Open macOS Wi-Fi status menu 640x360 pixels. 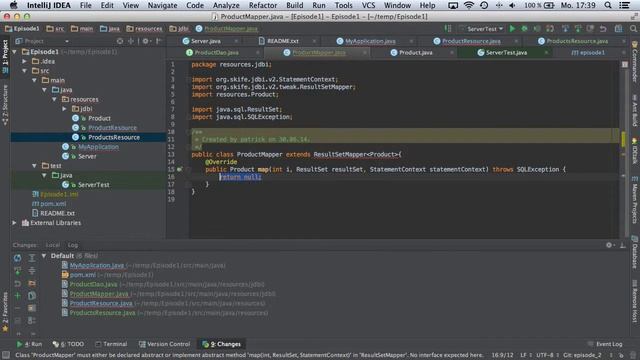tap(469, 5)
